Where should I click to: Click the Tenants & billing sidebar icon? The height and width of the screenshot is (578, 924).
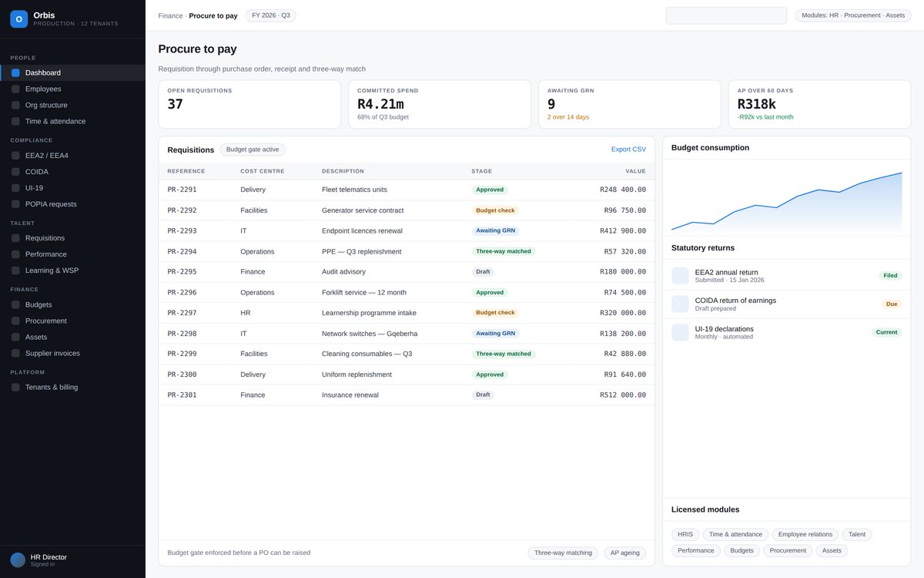[x=15, y=386]
